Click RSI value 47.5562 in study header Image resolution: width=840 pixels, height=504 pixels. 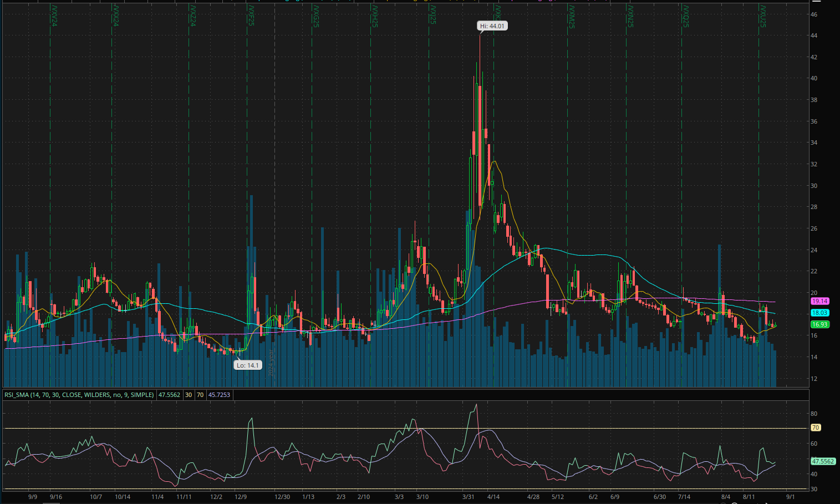[x=169, y=395]
